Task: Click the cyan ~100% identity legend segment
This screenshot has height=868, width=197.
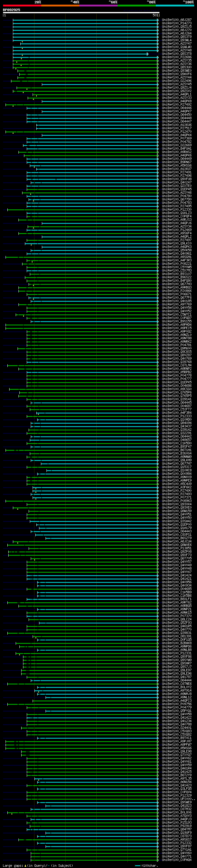Action: pos(175,6)
